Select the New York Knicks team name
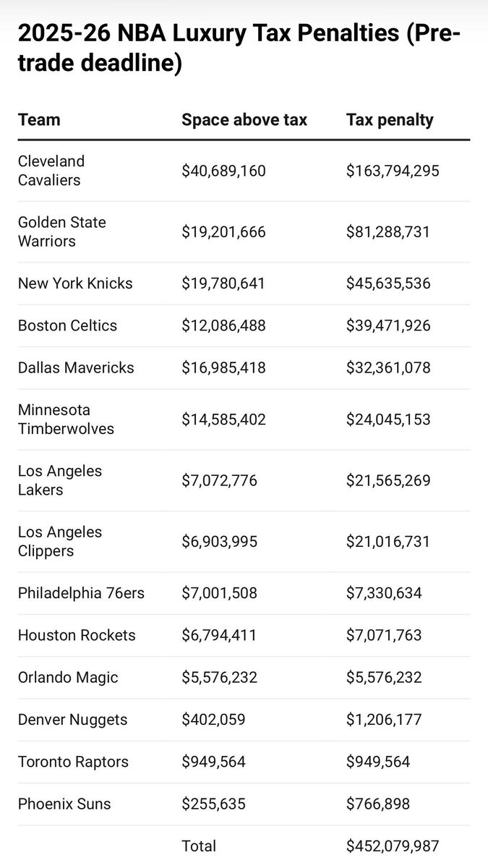The height and width of the screenshot is (868, 488). tap(75, 284)
